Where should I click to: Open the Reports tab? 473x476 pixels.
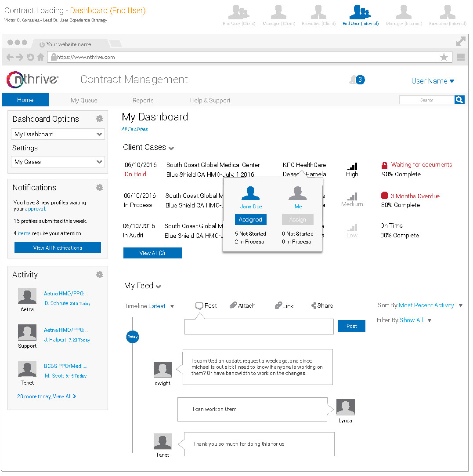(143, 100)
